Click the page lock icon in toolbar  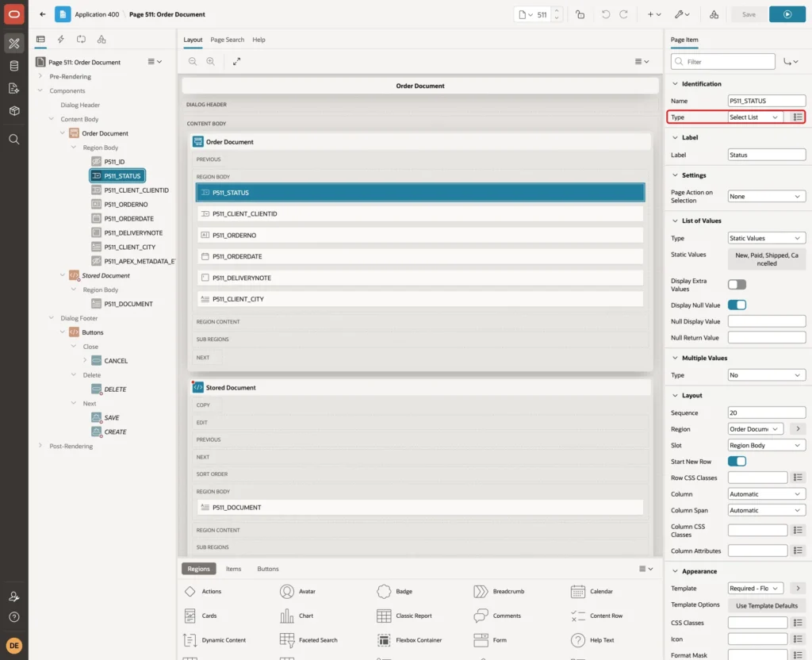580,14
